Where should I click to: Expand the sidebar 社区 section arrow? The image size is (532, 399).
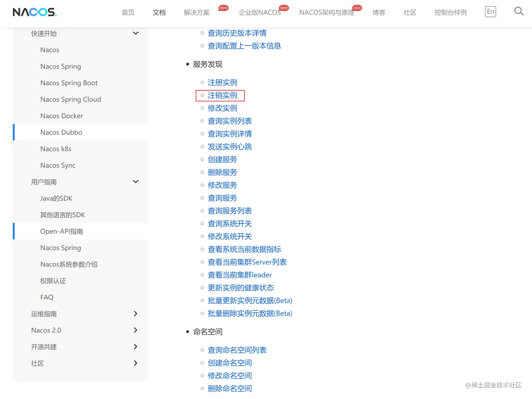point(135,363)
